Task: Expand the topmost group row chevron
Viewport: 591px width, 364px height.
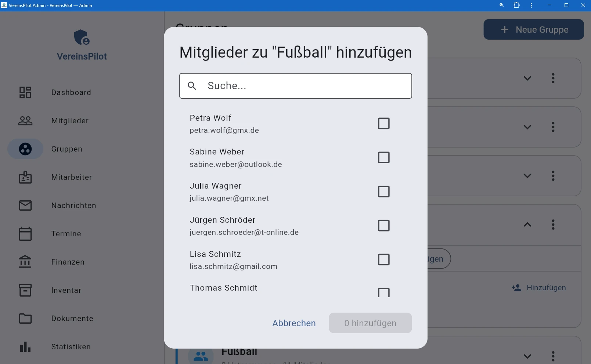Action: [x=528, y=78]
